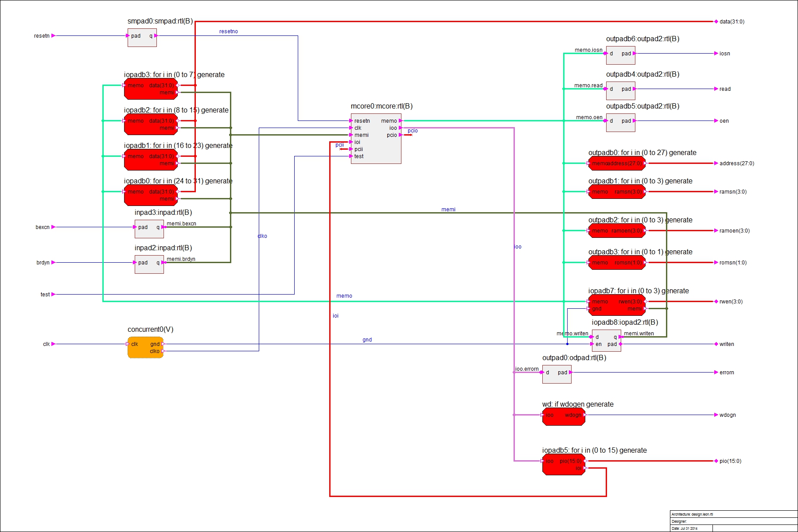Select the iopadb7 rwen(3:0) generate block
This screenshot has height=532, width=798.
click(616, 305)
